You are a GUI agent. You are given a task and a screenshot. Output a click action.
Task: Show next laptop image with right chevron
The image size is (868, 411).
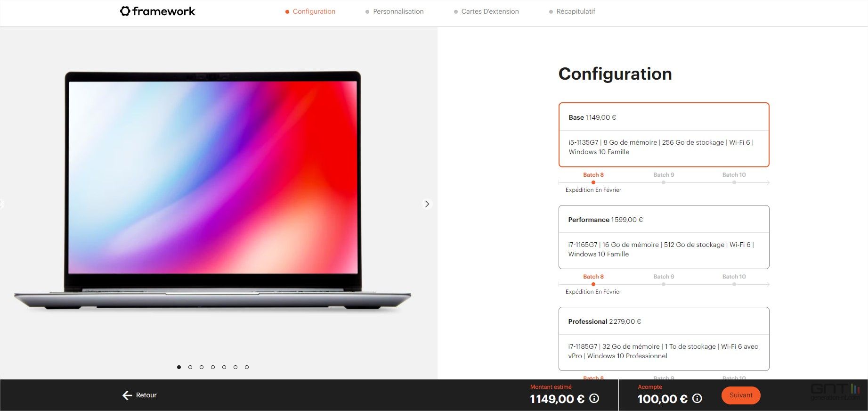[x=427, y=204]
